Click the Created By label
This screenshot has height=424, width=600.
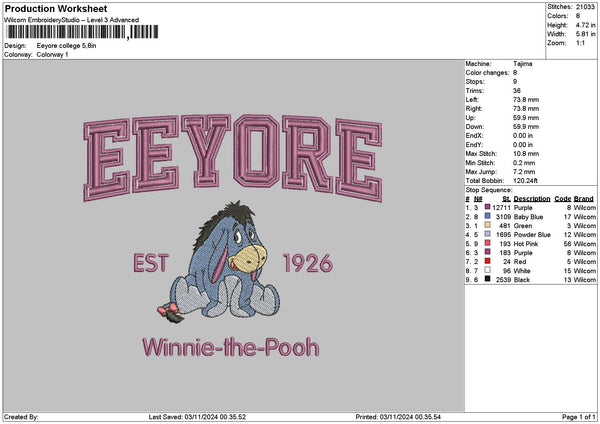coord(21,417)
